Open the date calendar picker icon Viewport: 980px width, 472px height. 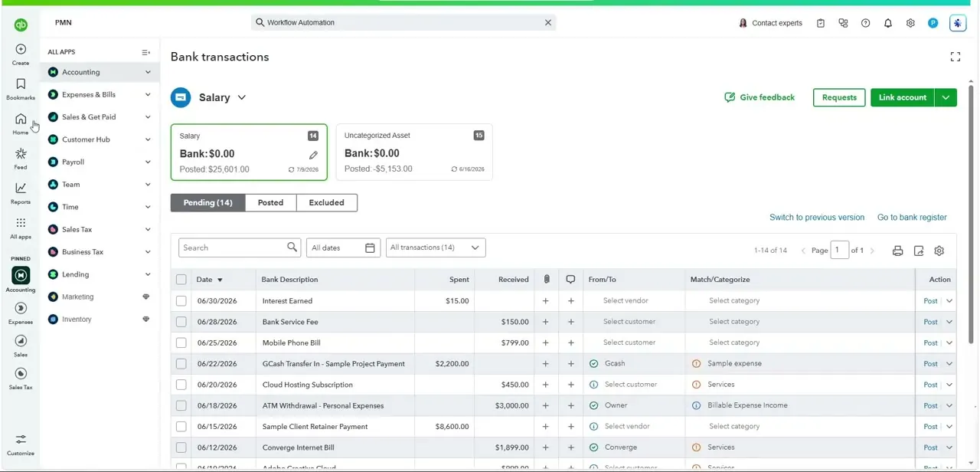370,247
